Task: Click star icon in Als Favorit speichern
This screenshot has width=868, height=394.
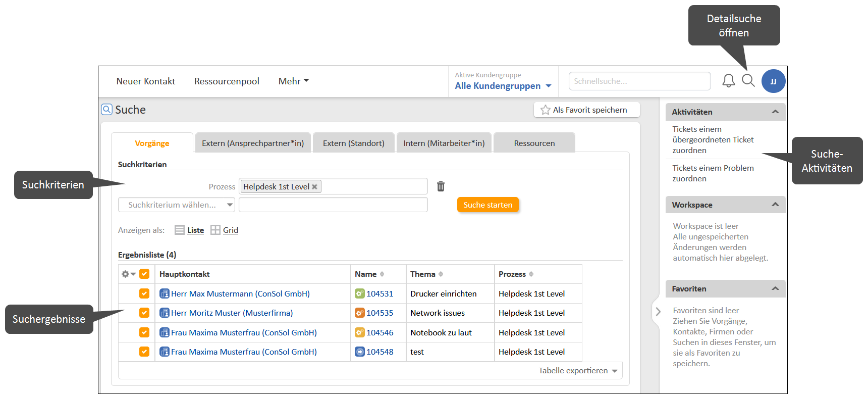Action: coord(545,110)
